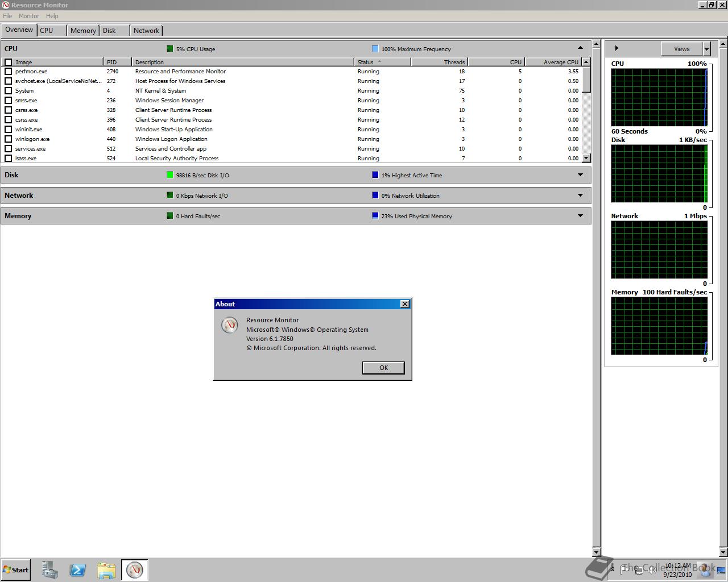Click the Network I/O indicator square
The height and width of the screenshot is (582, 728).
[x=169, y=196]
